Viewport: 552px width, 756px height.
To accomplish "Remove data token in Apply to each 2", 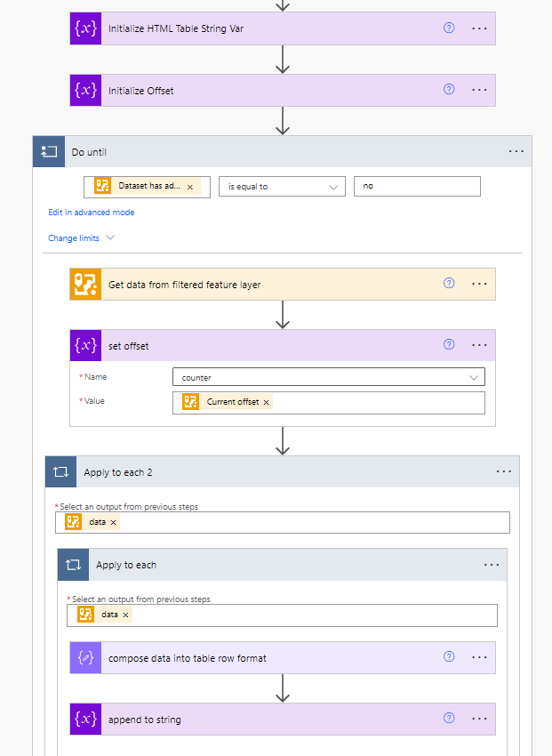I will point(113,522).
